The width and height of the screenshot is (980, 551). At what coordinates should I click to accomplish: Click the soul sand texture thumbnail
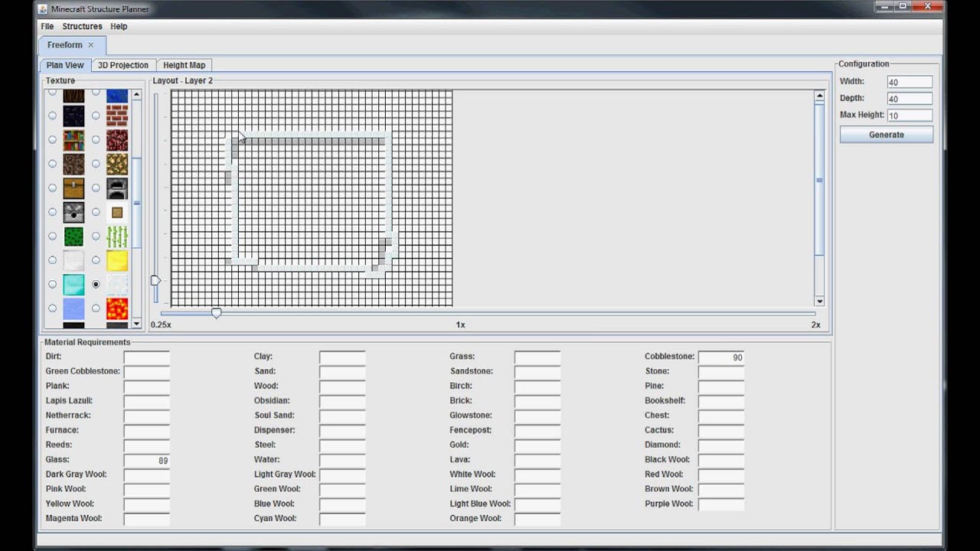73,164
